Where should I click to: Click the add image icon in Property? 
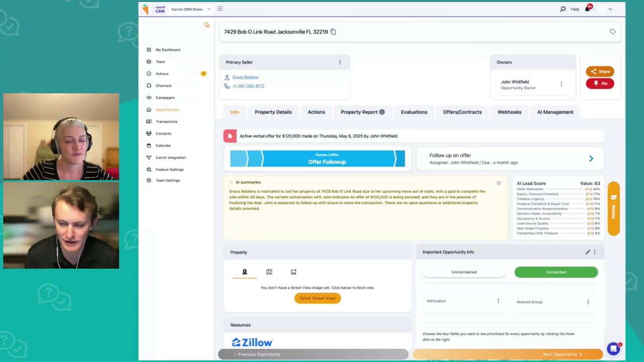click(x=293, y=272)
